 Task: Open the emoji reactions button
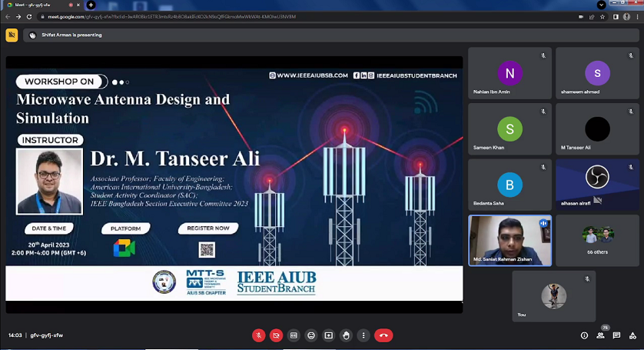[x=311, y=335]
